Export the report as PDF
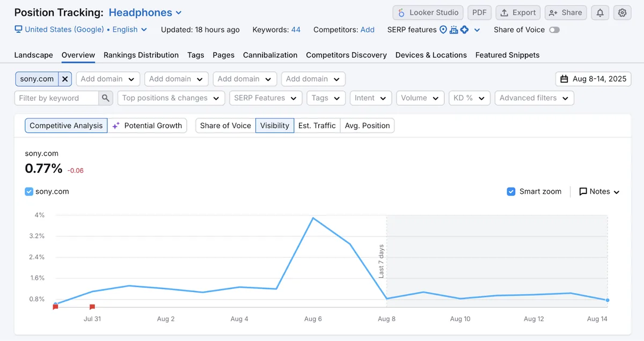This screenshot has height=341, width=644. coord(479,12)
